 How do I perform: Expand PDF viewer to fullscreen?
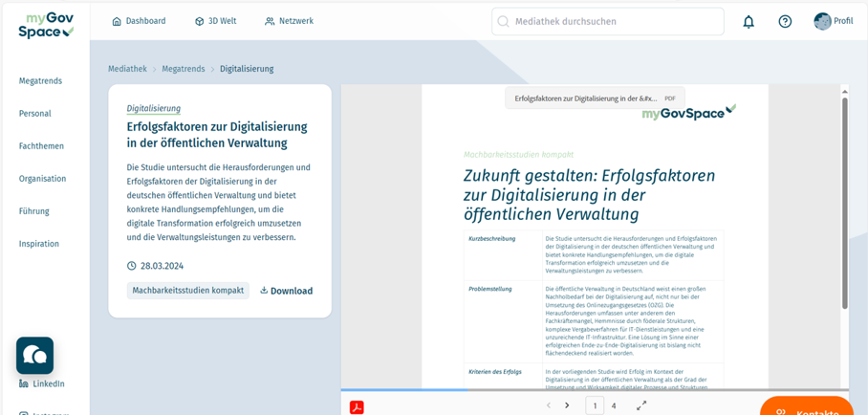coord(641,405)
